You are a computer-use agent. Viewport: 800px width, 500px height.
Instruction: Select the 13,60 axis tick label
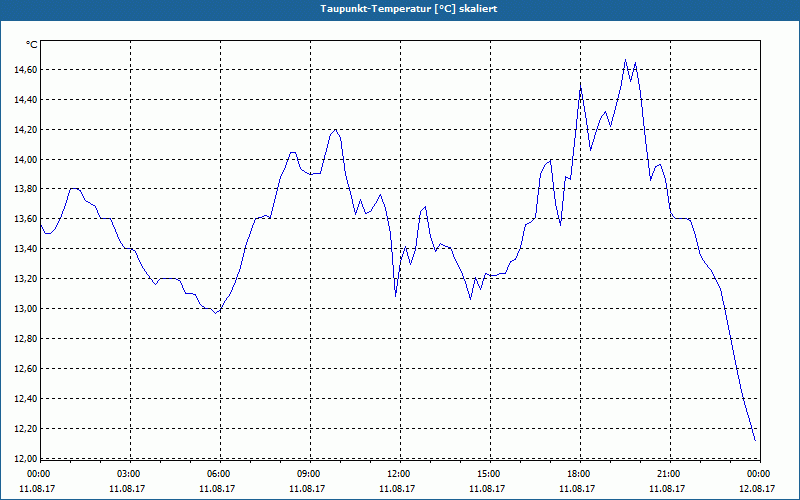(x=25, y=219)
